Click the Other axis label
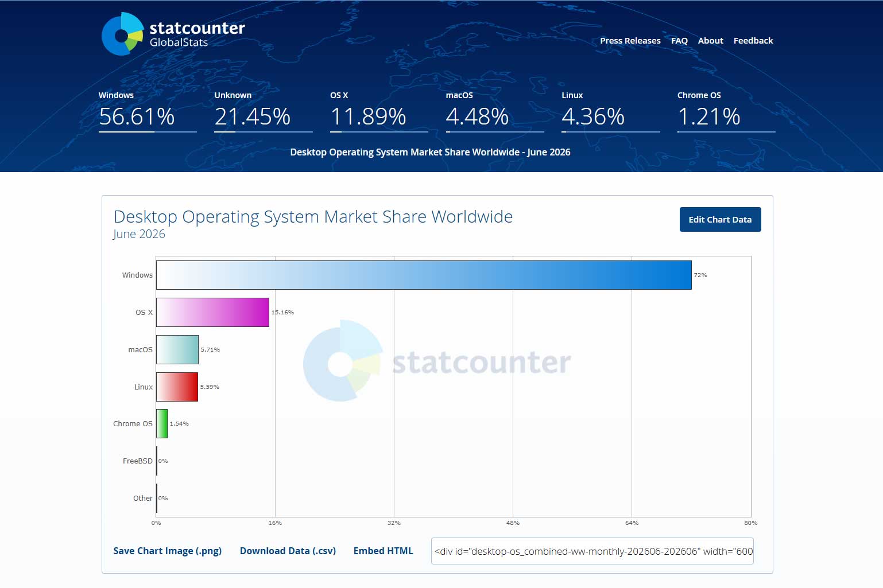Image resolution: width=883 pixels, height=588 pixels. tap(143, 499)
